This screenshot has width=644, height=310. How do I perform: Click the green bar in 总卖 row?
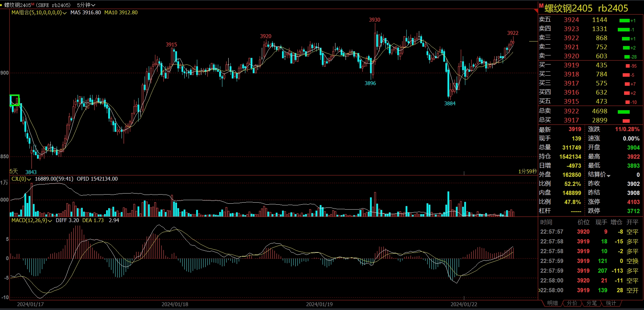click(x=624, y=112)
